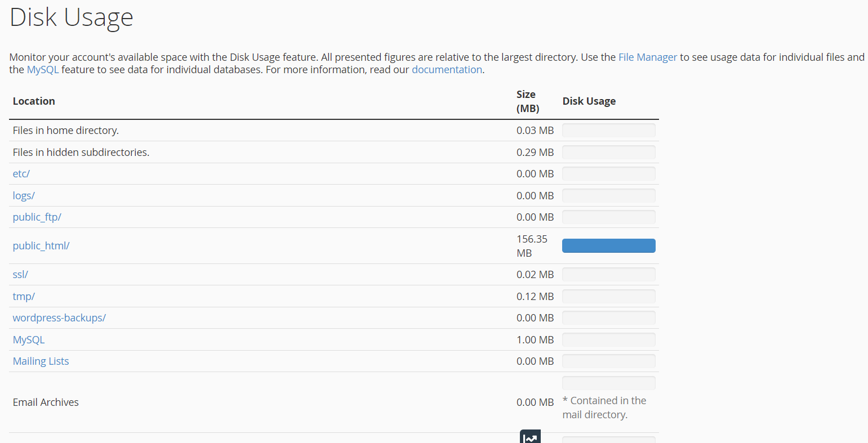This screenshot has width=868, height=443.
Task: Click the 156.35 MB size value
Action: [532, 245]
